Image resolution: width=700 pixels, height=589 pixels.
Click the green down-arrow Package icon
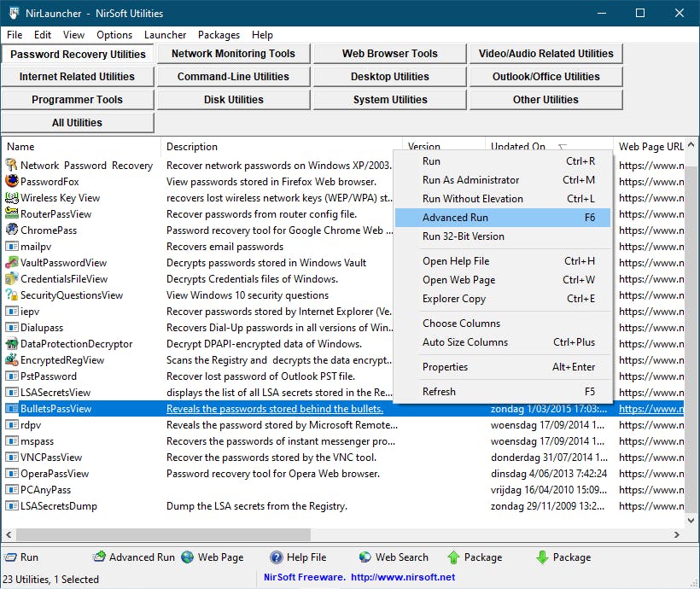pos(542,557)
